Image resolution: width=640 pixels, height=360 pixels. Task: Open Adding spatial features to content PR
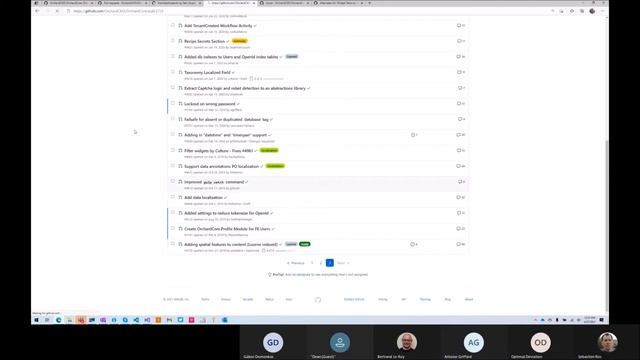(x=231, y=244)
